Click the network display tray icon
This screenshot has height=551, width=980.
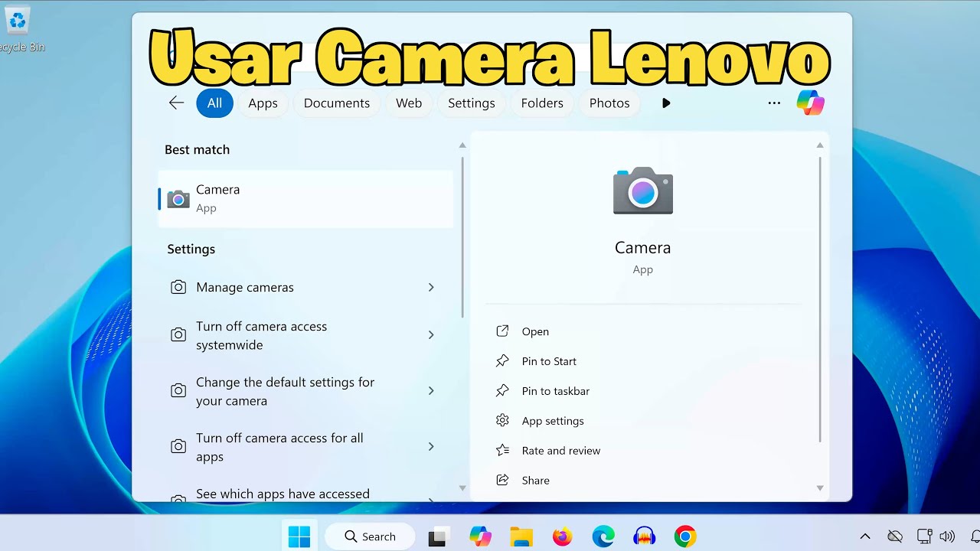click(x=924, y=536)
